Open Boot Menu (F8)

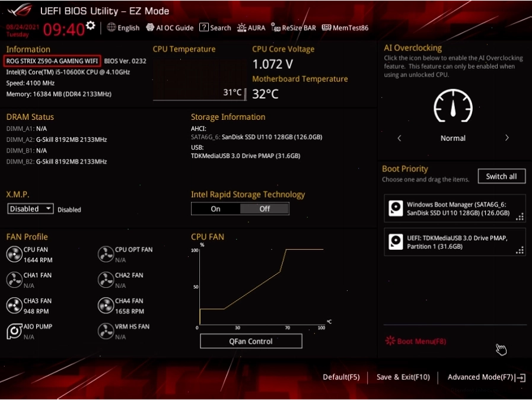click(x=416, y=341)
